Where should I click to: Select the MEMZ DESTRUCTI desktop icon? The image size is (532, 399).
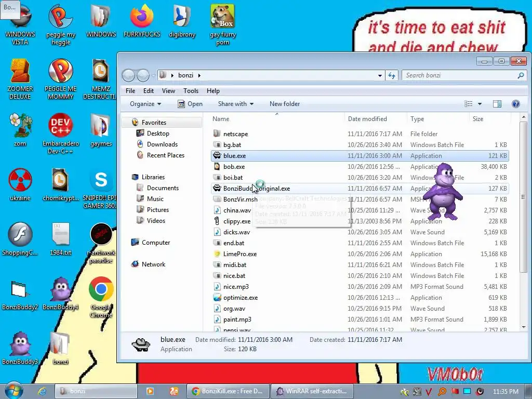(100, 79)
